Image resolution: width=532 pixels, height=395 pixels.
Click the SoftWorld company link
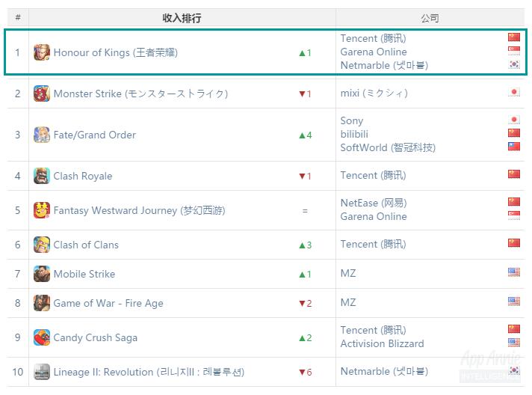388,147
